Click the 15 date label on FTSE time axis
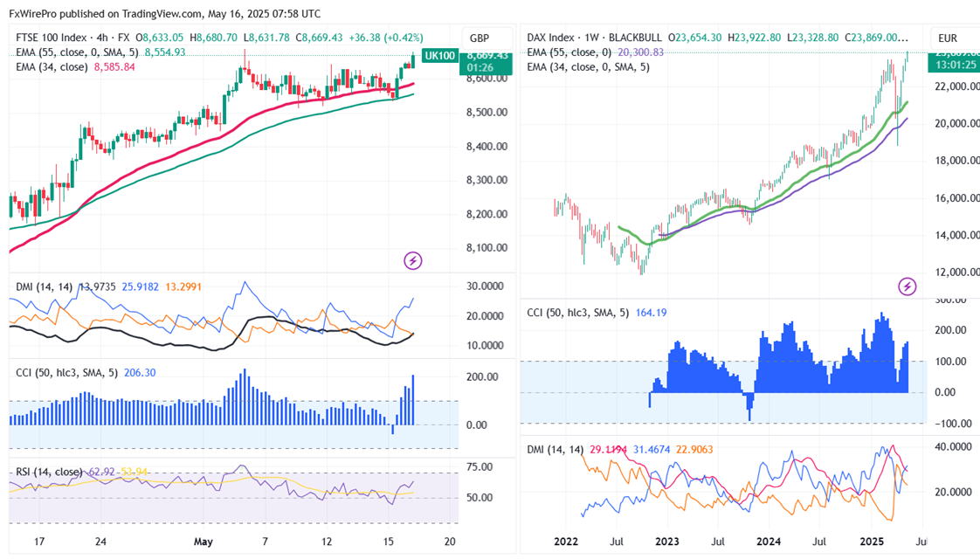 click(388, 542)
